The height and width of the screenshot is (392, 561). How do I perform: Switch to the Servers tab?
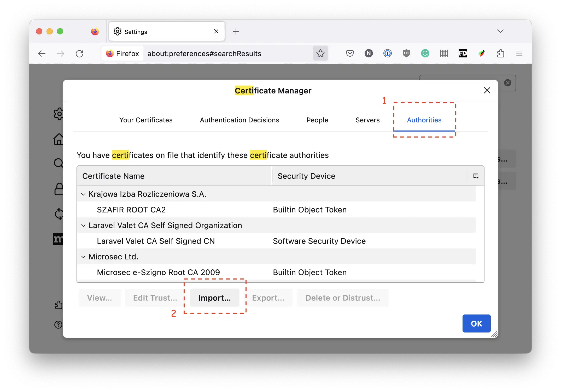(367, 120)
